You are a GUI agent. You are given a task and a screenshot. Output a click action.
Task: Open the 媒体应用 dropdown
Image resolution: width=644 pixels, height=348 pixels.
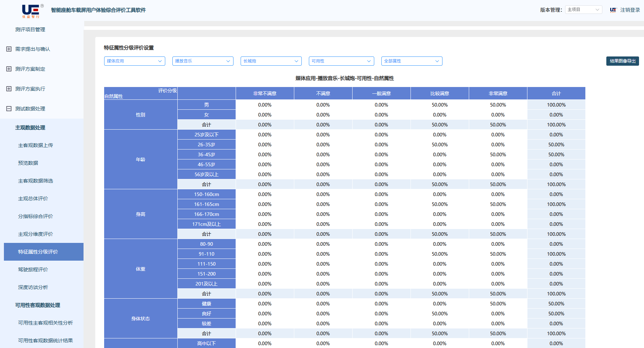click(135, 61)
